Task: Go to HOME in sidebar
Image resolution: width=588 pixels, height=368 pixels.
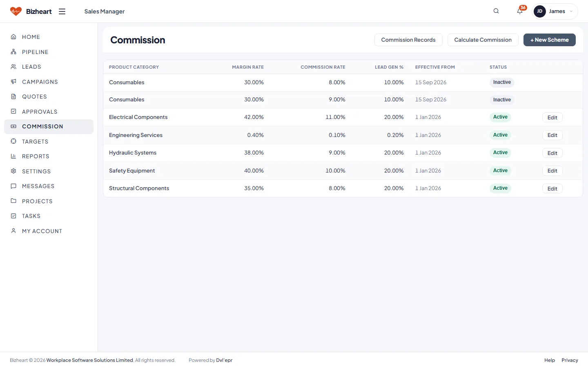Action: [x=49, y=37]
